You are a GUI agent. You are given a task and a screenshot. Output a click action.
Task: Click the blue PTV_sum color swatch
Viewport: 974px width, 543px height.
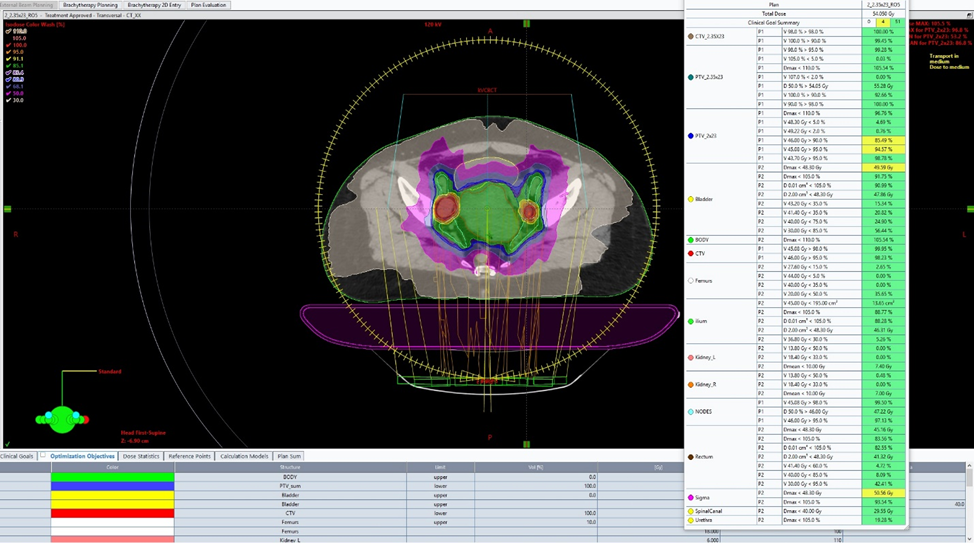tap(112, 486)
